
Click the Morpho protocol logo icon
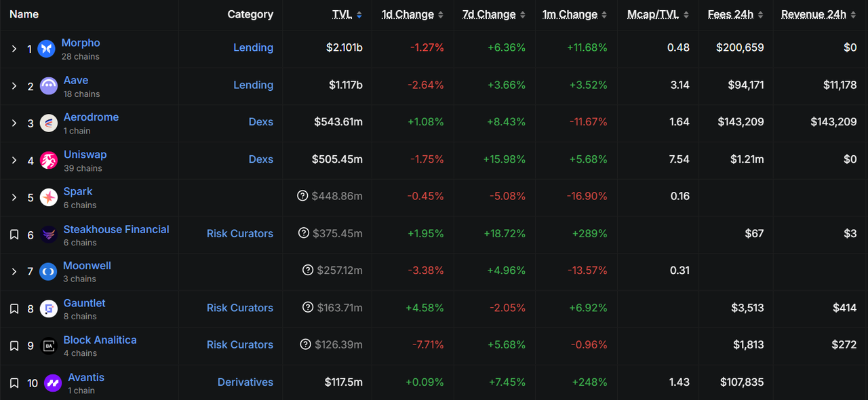click(47, 48)
